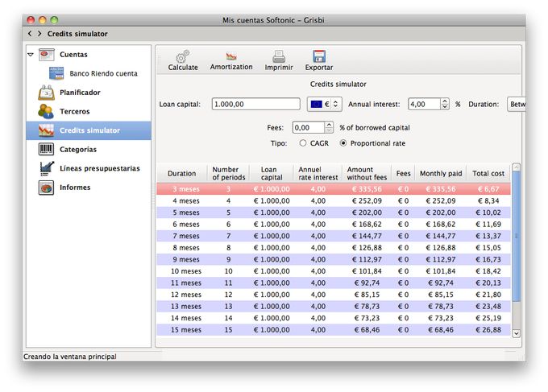Collapse the Cuentas tree node
This screenshot has height=392, width=548.
31,55
